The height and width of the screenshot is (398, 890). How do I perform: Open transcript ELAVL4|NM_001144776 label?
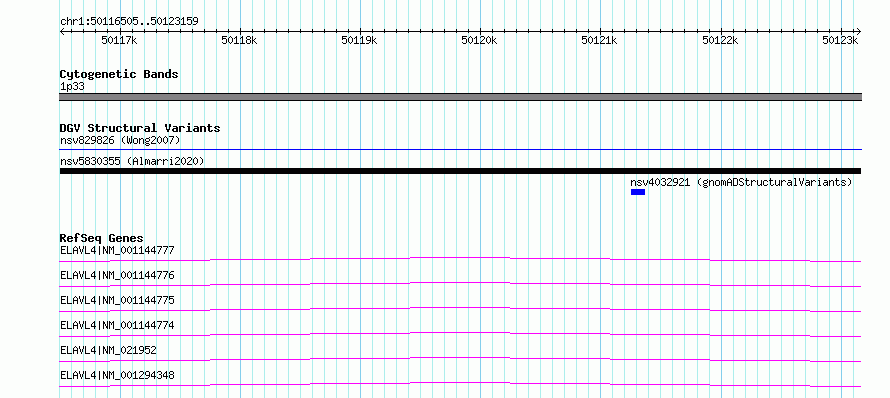coord(117,275)
